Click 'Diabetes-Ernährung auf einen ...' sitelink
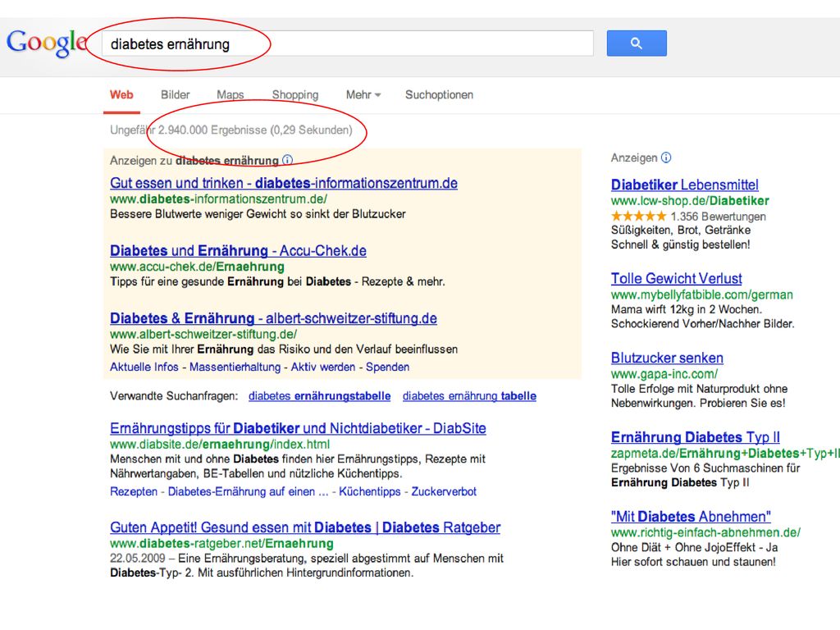Screen dimensions: 840x630 point(248,492)
